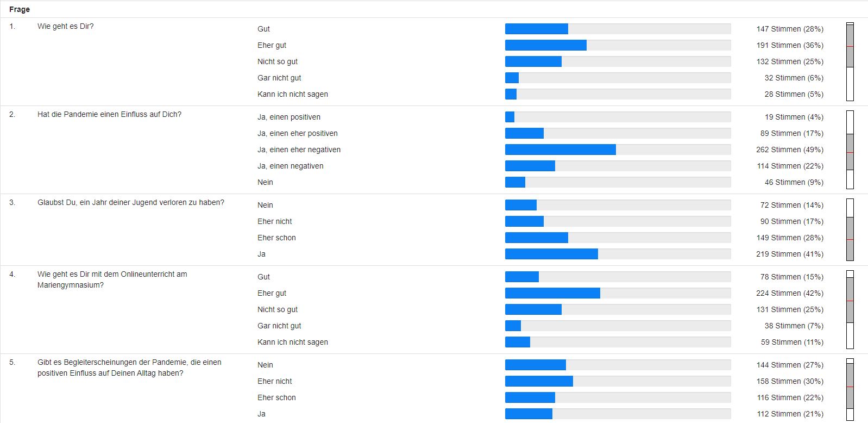Select answer 'Kann ich nicht sagen' in question 1
The height and width of the screenshot is (423, 868).
point(293,94)
